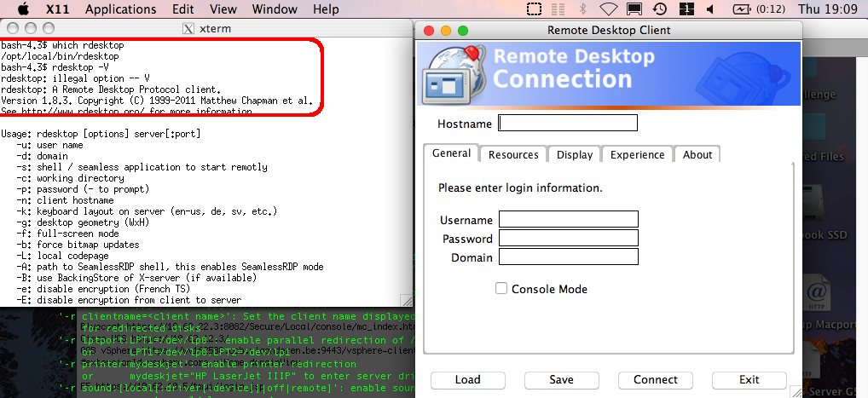This screenshot has width=868, height=398.
Task: Click the '-b: force bitmap updates' line in xterm
Action: coord(78,245)
